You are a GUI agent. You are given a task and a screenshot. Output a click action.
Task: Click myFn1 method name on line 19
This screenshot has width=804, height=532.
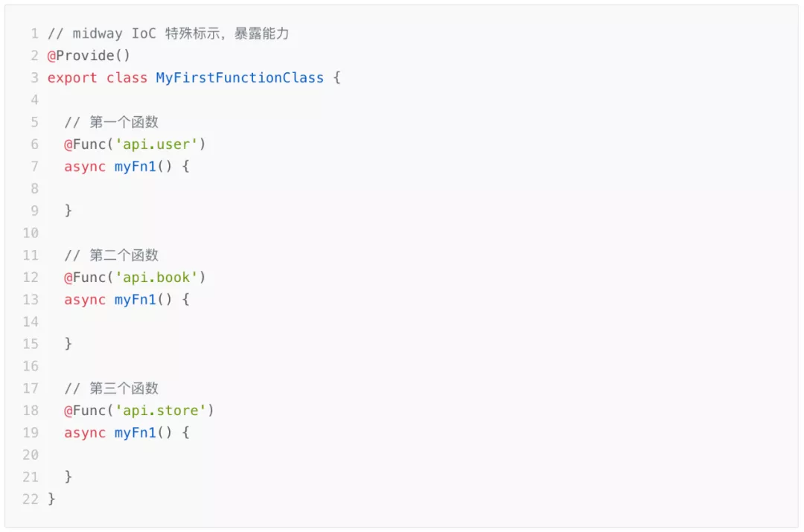tap(135, 432)
